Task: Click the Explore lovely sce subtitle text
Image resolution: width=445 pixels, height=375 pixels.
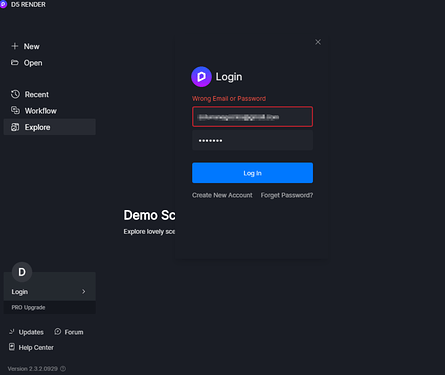Action: [149, 231]
